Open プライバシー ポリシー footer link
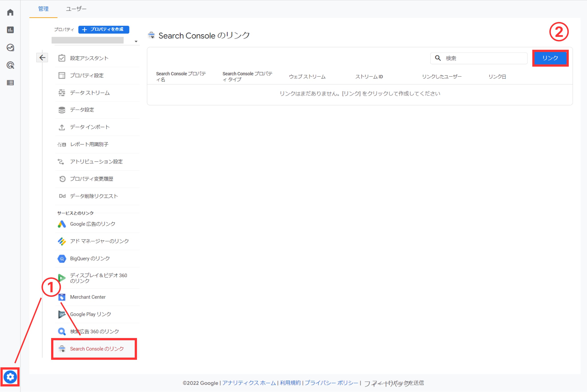587x392 pixels. click(332, 383)
